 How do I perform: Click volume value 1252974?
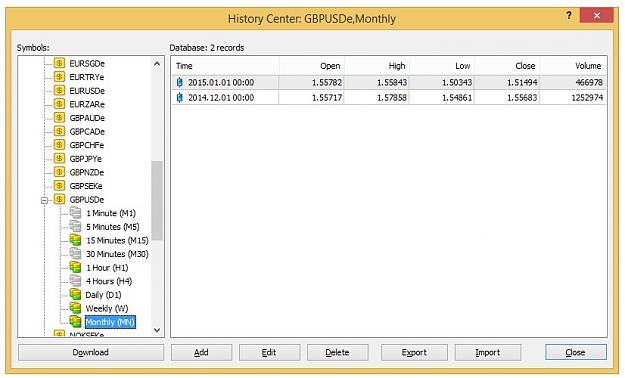(x=587, y=98)
